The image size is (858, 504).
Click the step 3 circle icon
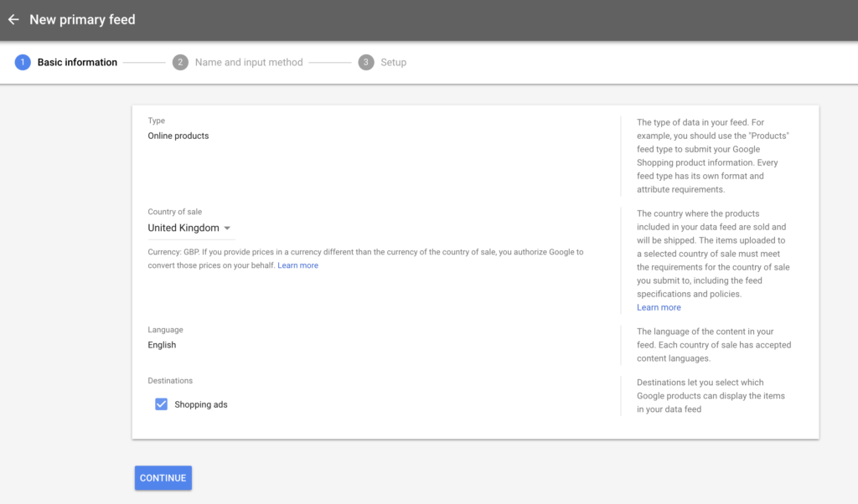tap(366, 63)
